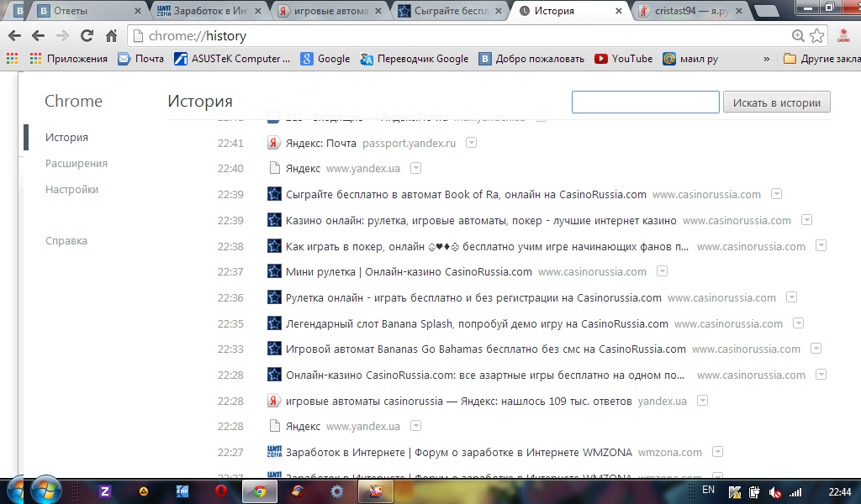Open the Почта bookmark

click(141, 59)
